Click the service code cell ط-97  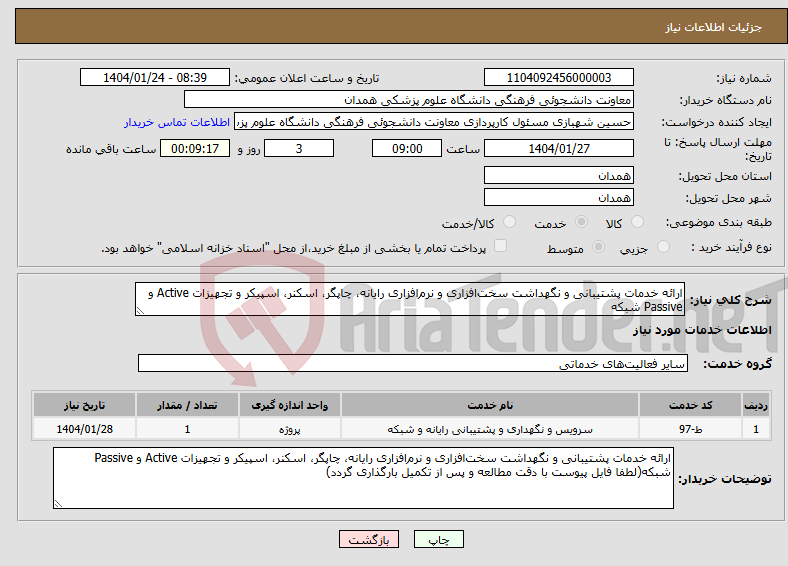pos(691,429)
